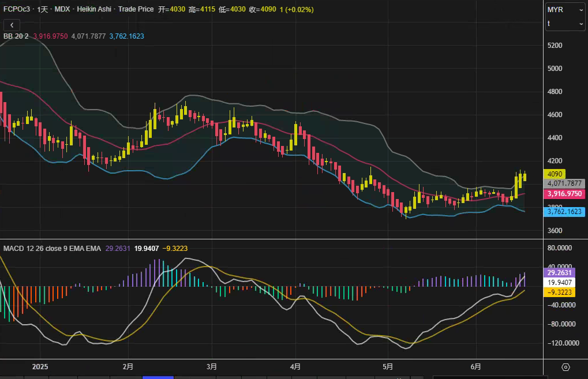The height and width of the screenshot is (379, 588).
Task: Select the BB 20 2 indicator label
Action: (x=16, y=36)
